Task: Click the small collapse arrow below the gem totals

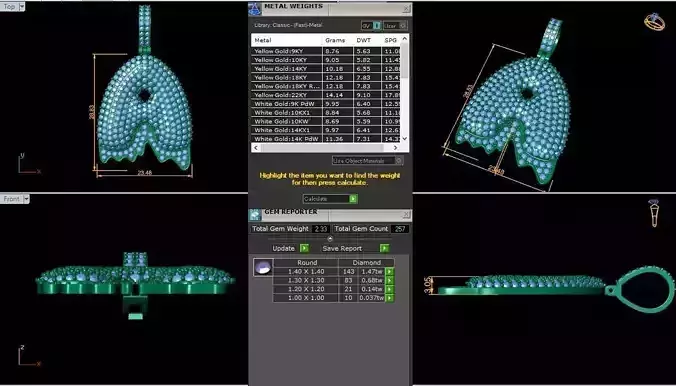Action: 330,239
